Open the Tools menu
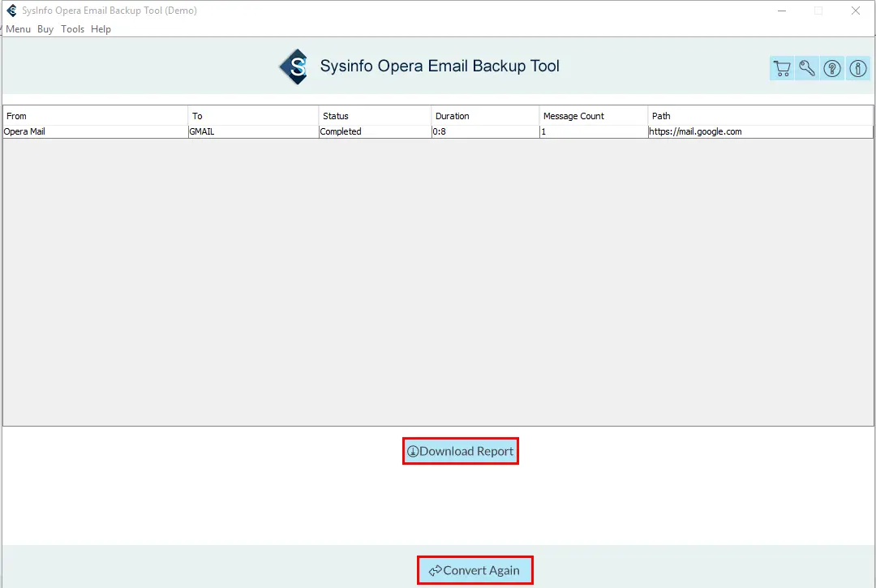 pos(72,29)
